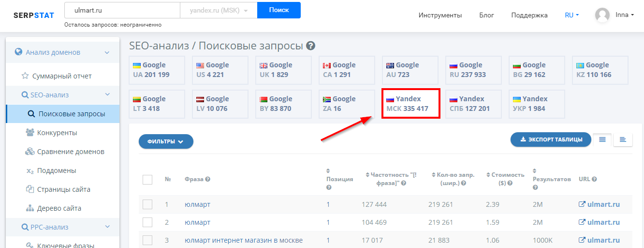
Task: Select the Yandex СПБ 127 201 database tile
Action: tap(473, 104)
